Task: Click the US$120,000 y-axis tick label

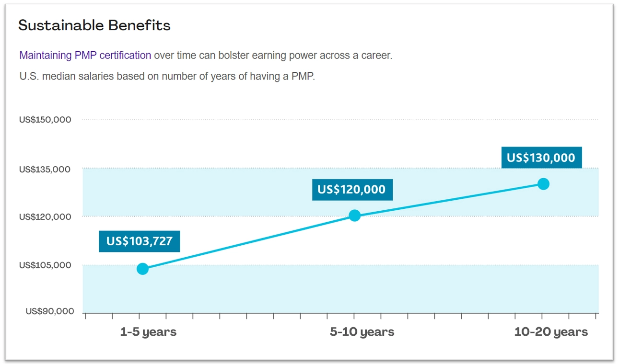Action: (x=45, y=217)
